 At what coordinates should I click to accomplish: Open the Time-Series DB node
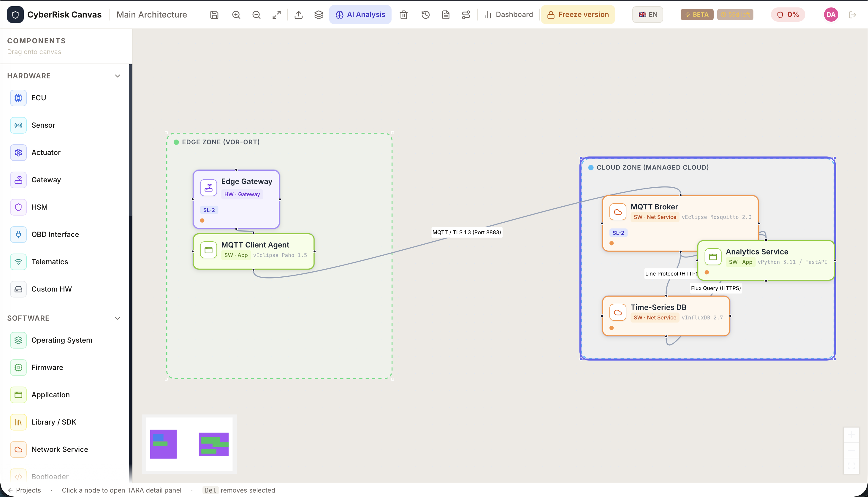[666, 316]
